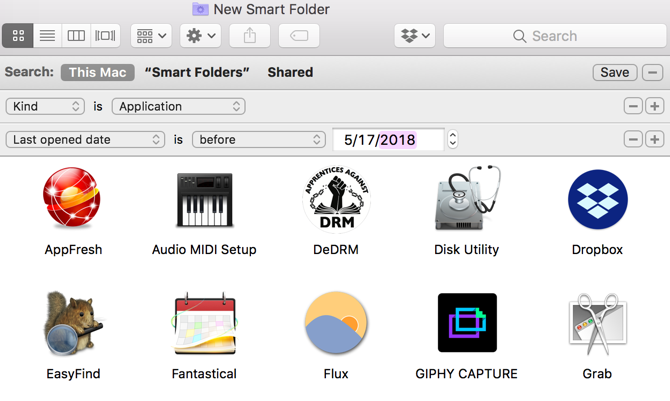Select the EasyFind squirrel icon
The width and height of the screenshot is (670, 401).
73,324
